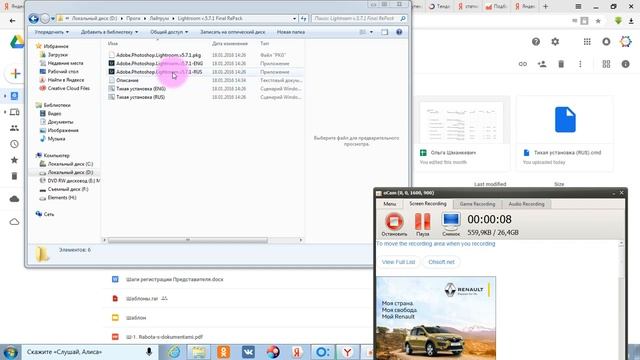Image resolution: width=640 pixels, height=360 pixels.
Task: Click the share add-person icon in Drive
Action: tap(542, 64)
